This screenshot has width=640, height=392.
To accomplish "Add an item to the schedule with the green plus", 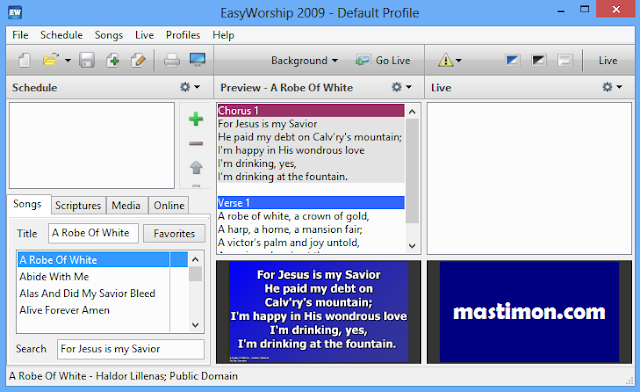I will [x=196, y=119].
